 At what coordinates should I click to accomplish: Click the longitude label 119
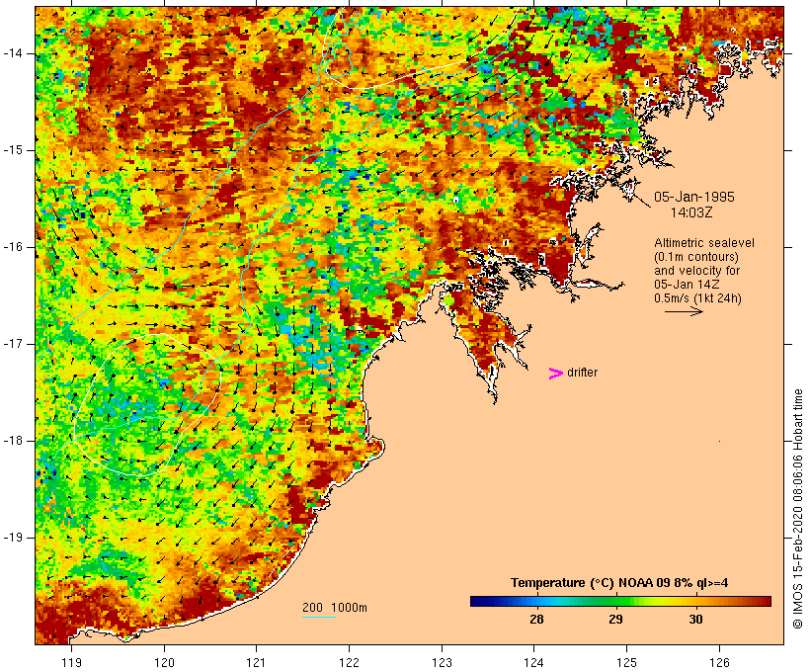click(x=71, y=662)
